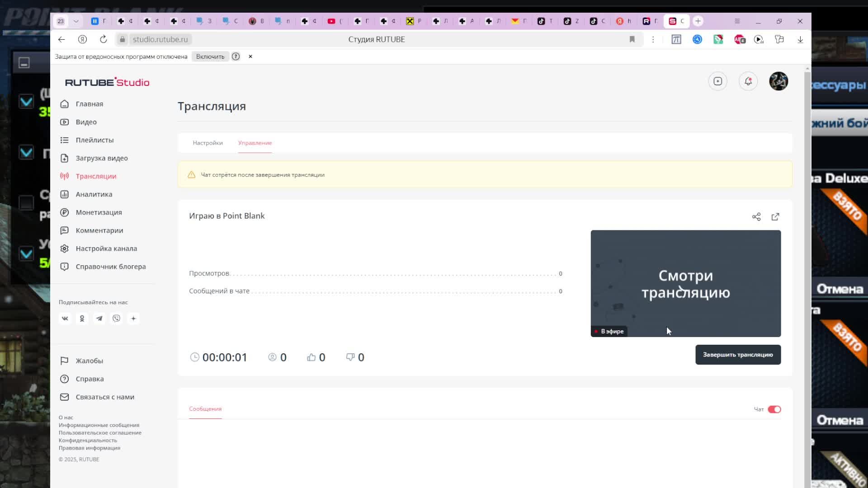This screenshot has width=868, height=488.
Task: Switch to Настройки tab
Action: tap(207, 142)
